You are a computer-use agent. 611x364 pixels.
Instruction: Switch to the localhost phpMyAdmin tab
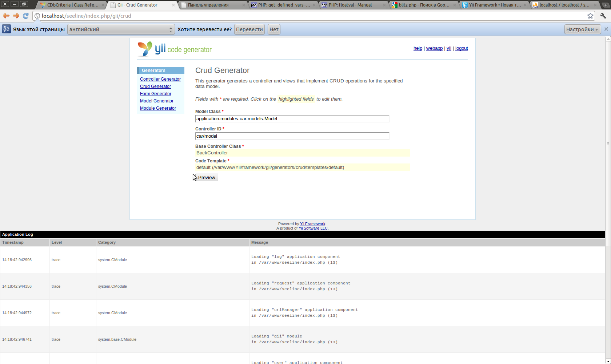pos(564,5)
